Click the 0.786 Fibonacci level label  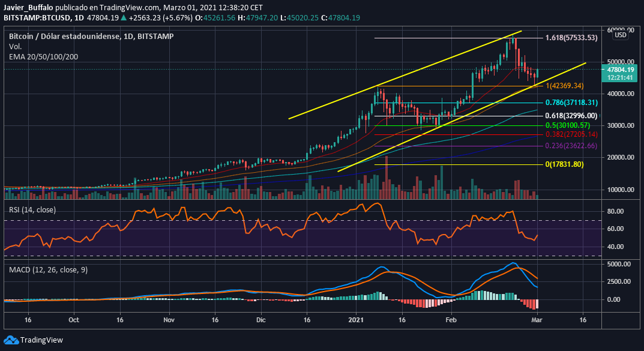click(x=571, y=103)
